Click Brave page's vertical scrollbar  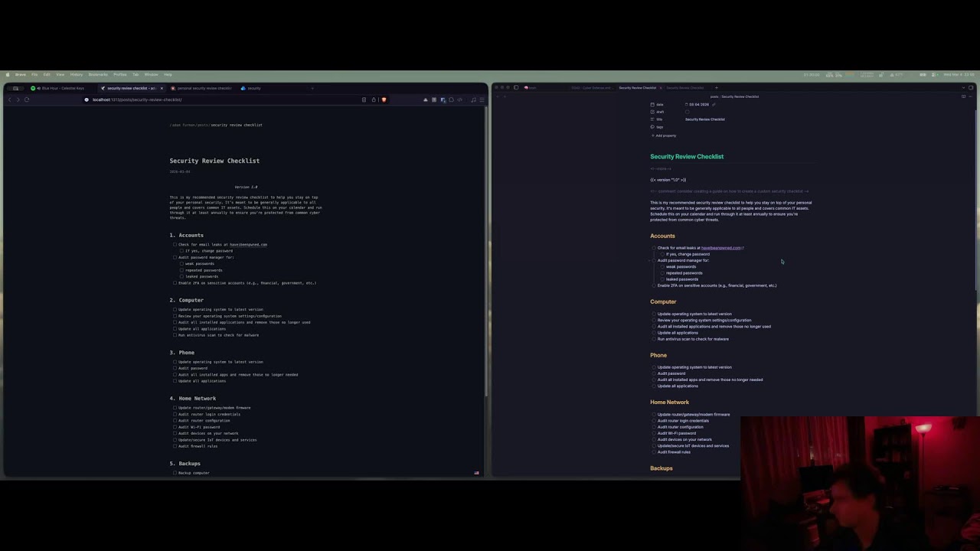coord(486,253)
